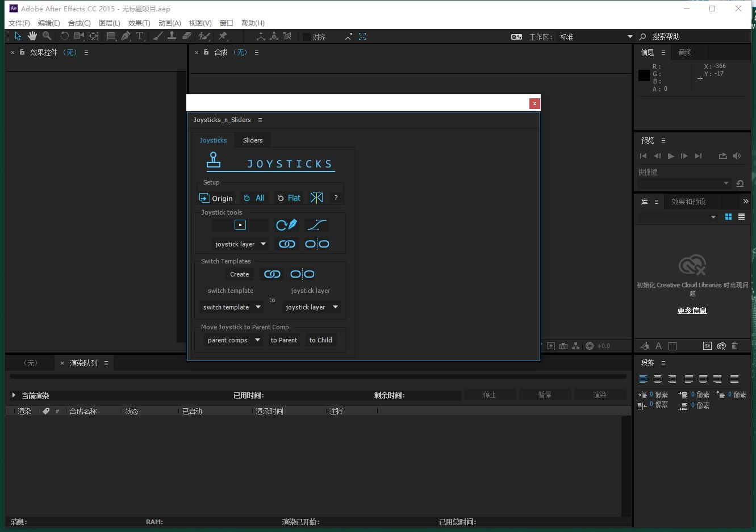Image resolution: width=756 pixels, height=532 pixels.
Task: Click the to Child button
Action: 320,340
